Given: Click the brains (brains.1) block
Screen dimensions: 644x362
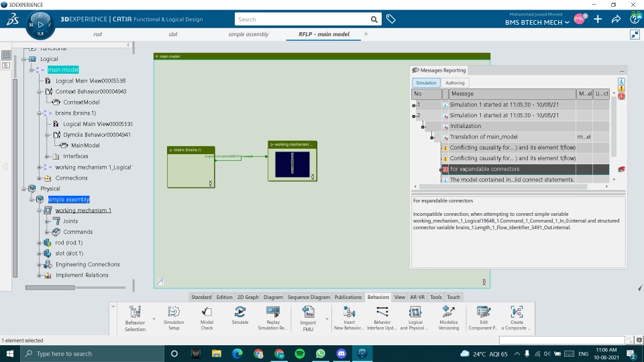Looking at the screenshot, I should click(191, 167).
